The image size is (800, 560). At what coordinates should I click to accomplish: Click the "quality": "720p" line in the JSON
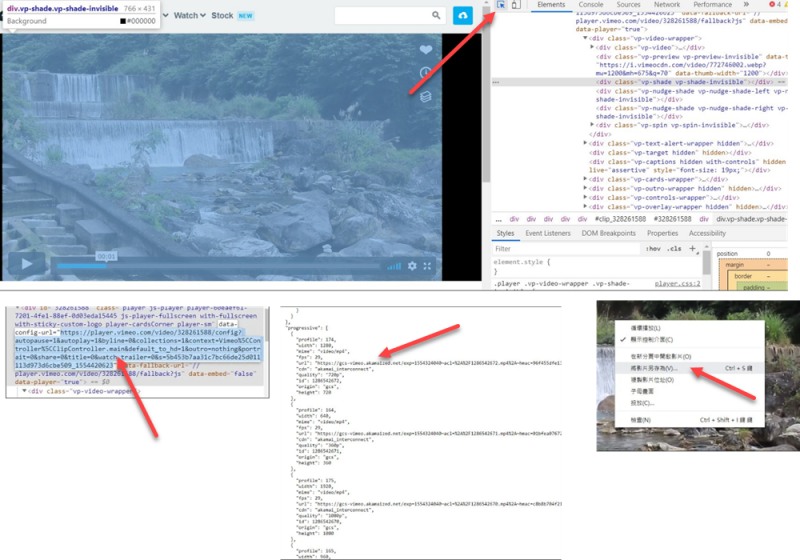(320, 375)
